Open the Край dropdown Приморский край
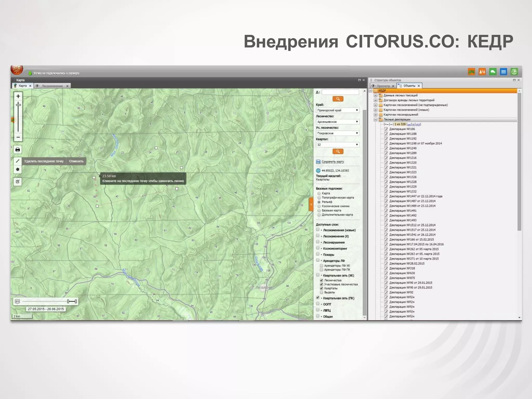The image size is (532, 399). 338,110
